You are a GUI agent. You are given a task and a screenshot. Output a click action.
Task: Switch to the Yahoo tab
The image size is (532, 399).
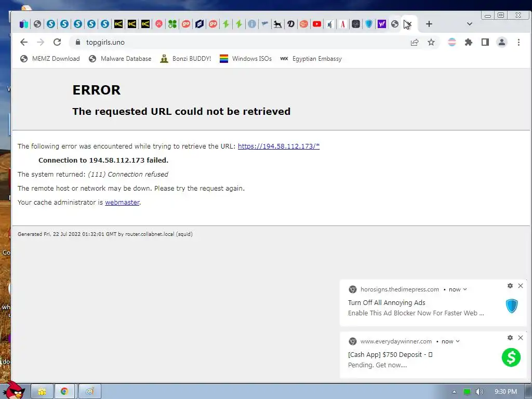pyautogui.click(x=382, y=24)
